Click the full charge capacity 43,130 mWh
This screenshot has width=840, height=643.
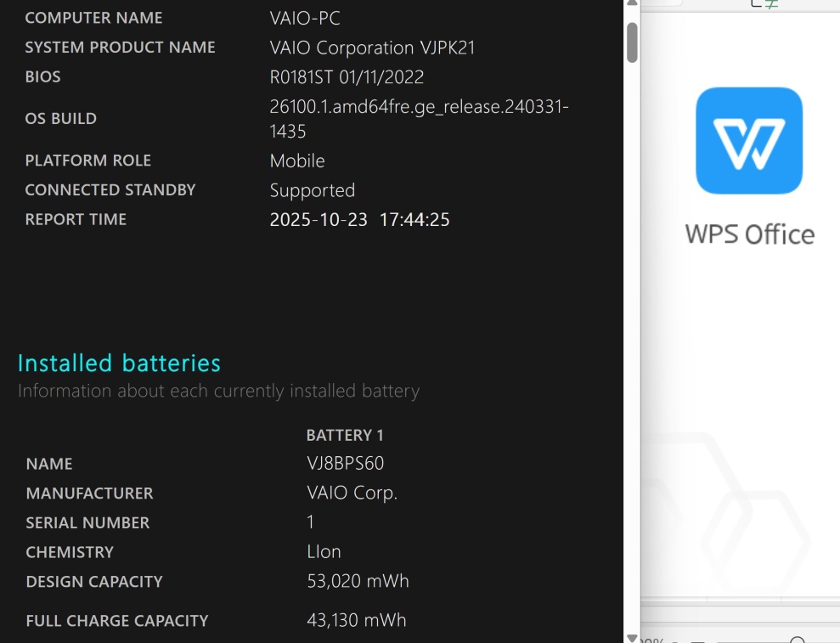(356, 621)
